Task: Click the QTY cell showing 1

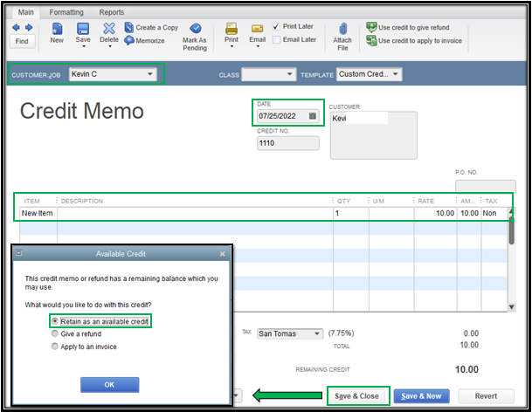Action: (x=351, y=213)
